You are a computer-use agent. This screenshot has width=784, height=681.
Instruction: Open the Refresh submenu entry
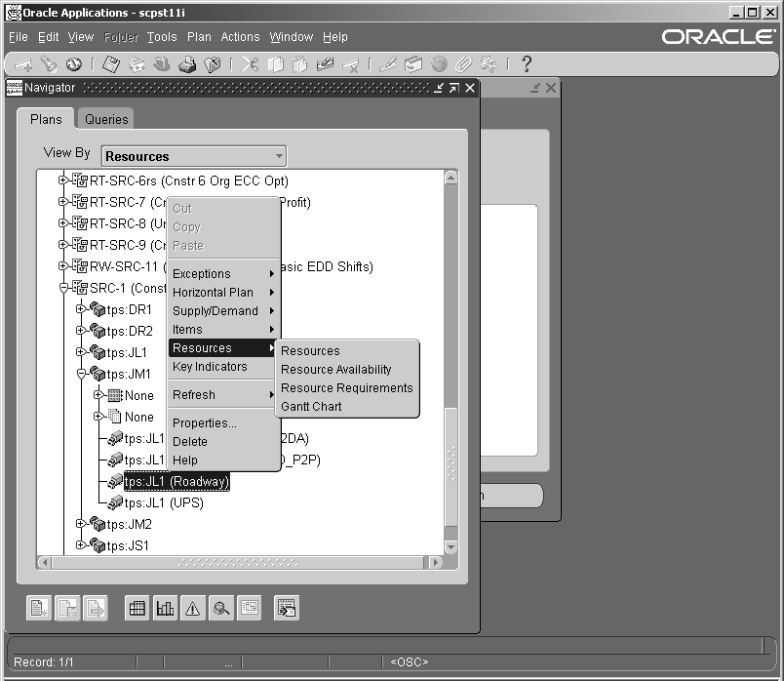tap(223, 395)
